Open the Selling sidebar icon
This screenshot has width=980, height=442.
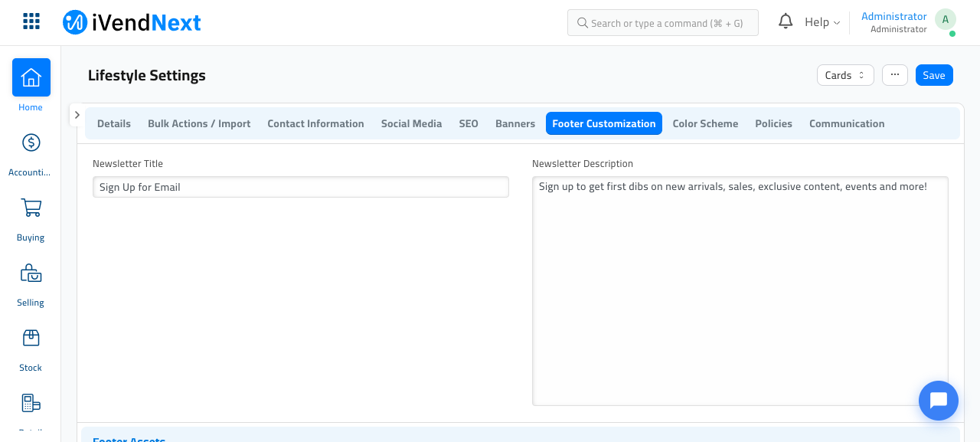(31, 273)
